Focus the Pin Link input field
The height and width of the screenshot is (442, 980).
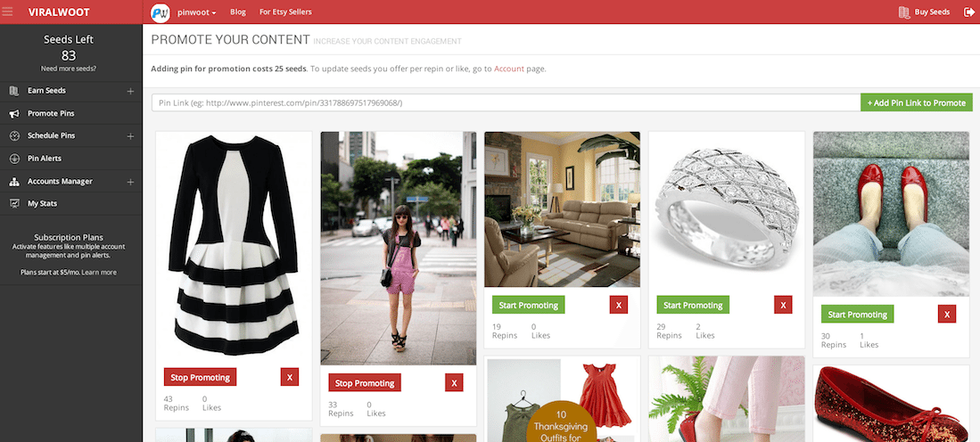tap(506, 102)
